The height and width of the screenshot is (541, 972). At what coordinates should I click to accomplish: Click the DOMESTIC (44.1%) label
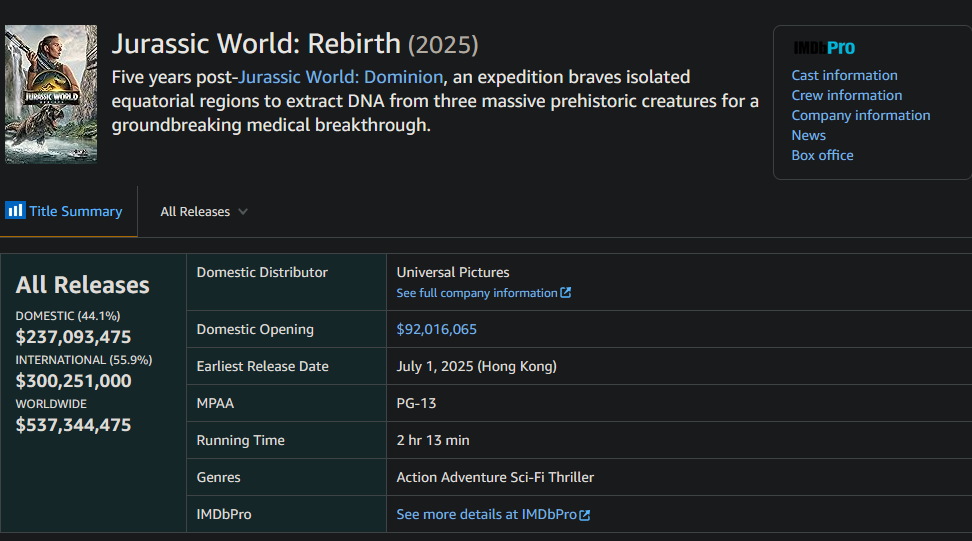pos(68,316)
